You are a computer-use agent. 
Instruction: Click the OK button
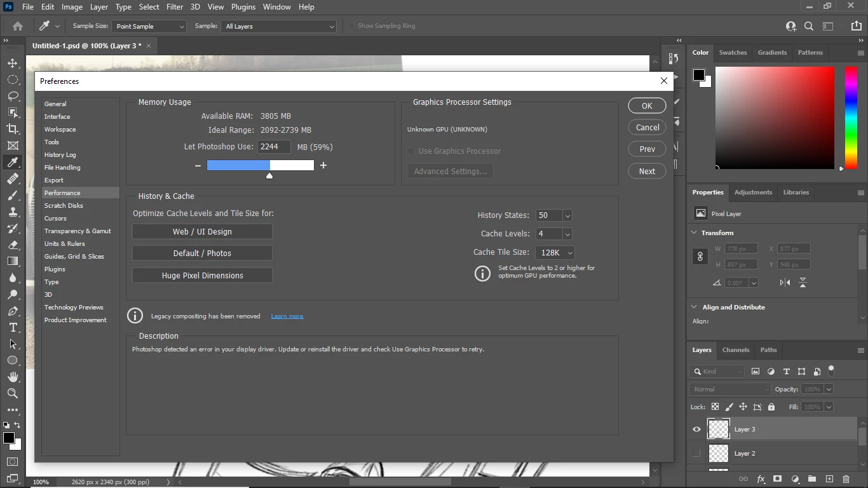click(x=647, y=106)
